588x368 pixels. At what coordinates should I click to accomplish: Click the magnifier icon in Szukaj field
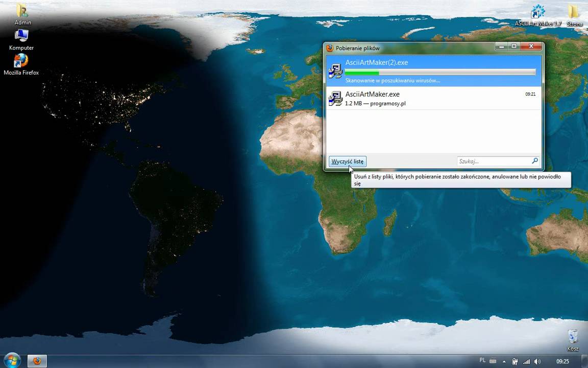535,161
